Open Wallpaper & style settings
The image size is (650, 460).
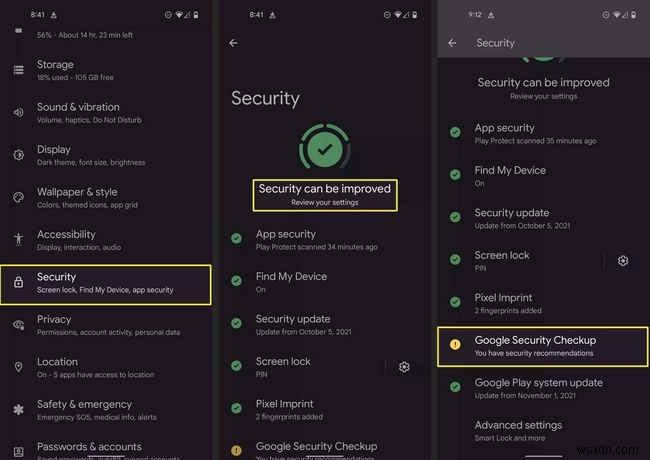coord(106,198)
